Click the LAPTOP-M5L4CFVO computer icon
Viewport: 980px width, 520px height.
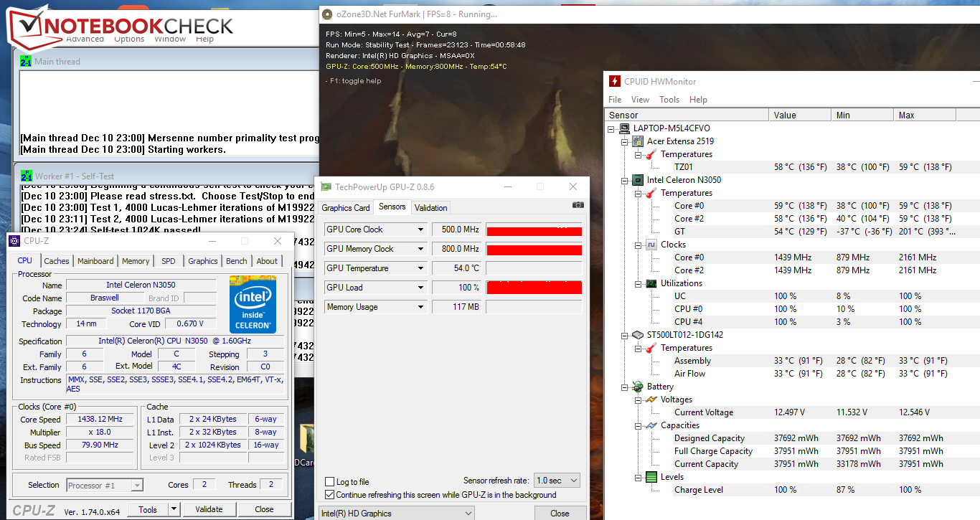click(x=624, y=128)
